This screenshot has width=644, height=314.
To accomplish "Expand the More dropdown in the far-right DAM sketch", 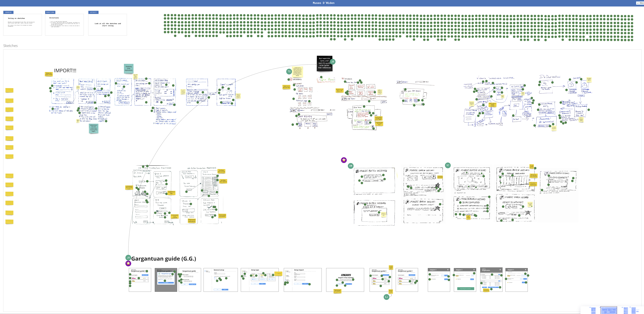I will click(x=427, y=82).
